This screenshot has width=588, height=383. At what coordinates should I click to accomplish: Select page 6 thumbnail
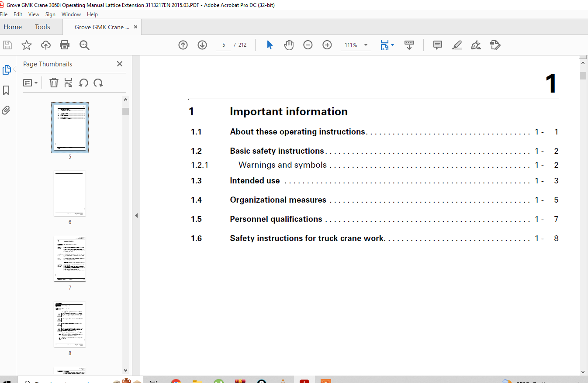coord(70,193)
